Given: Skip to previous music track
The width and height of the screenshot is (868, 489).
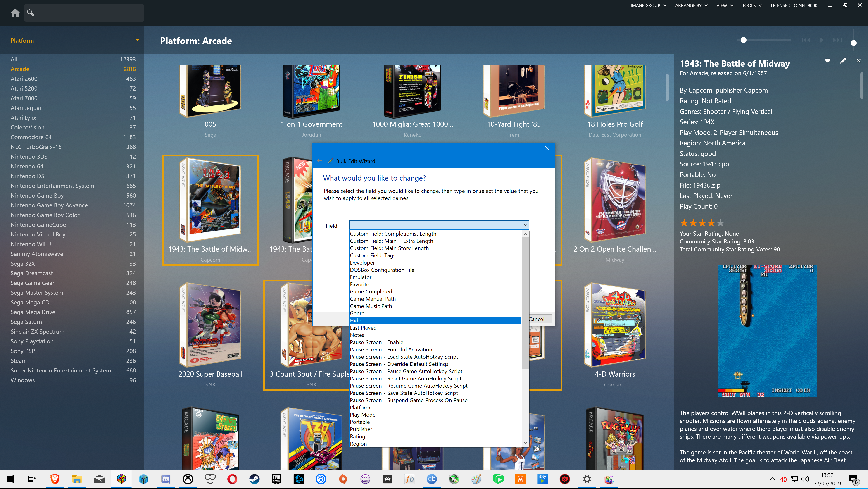Looking at the screenshot, I should click(806, 40).
